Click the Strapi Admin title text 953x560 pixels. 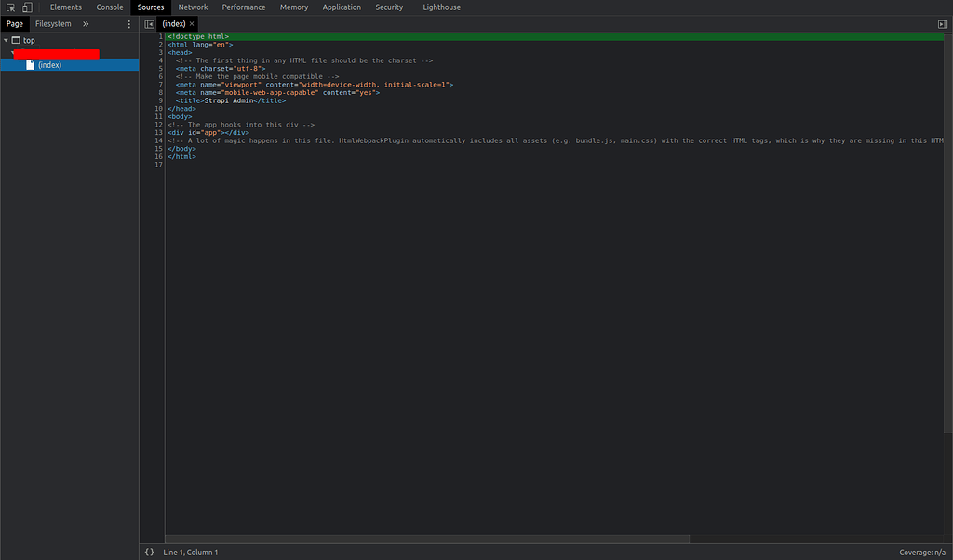click(229, 100)
